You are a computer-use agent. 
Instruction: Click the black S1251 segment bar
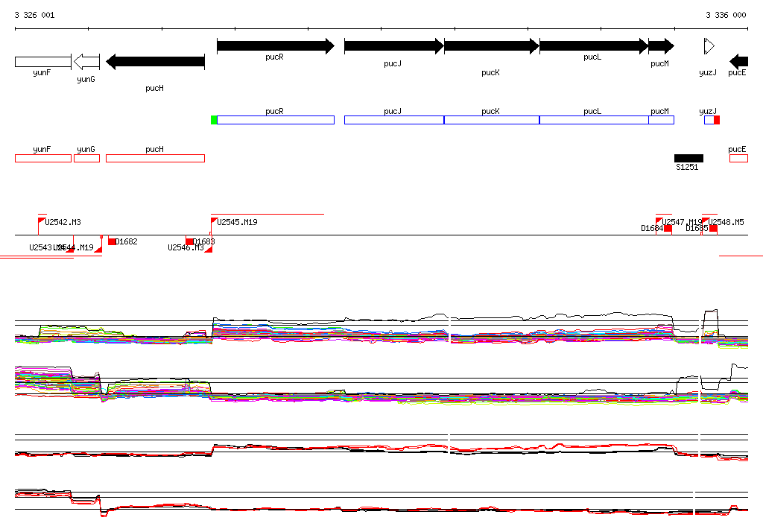click(x=688, y=158)
